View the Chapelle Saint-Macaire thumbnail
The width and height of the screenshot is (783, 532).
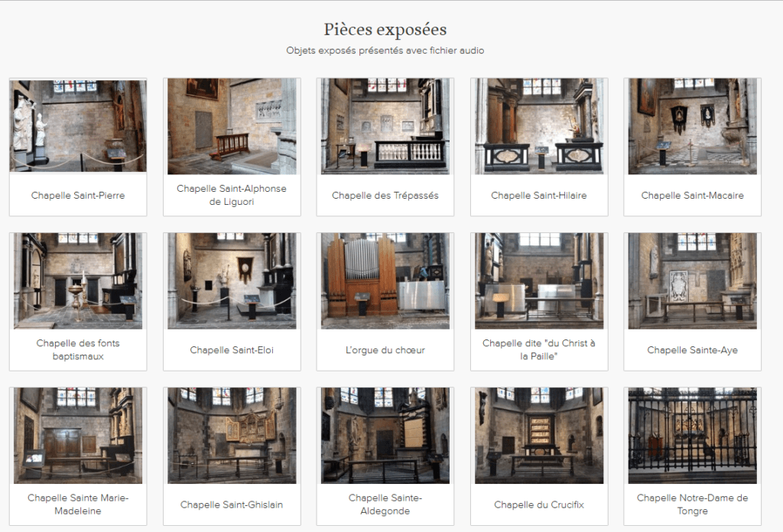(x=692, y=126)
